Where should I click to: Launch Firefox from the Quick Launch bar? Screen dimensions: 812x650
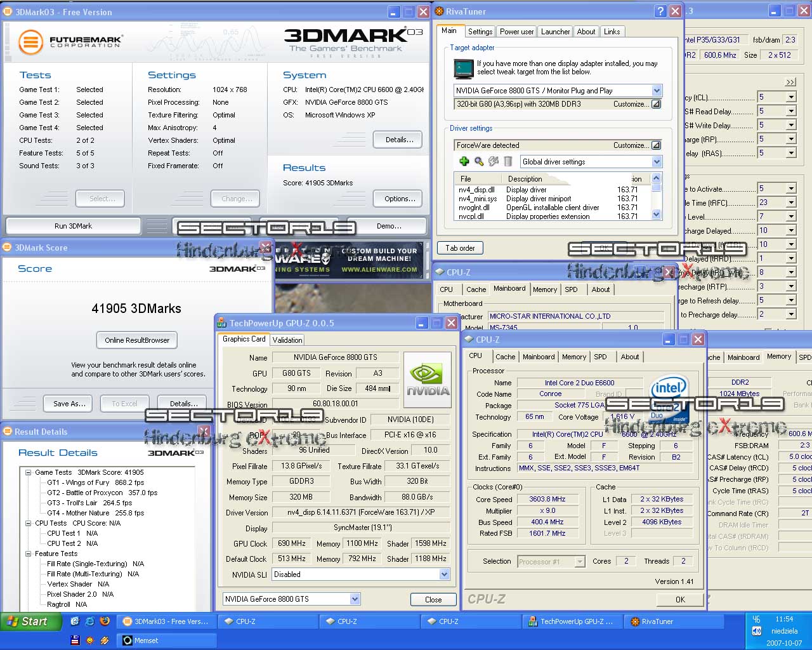105,621
